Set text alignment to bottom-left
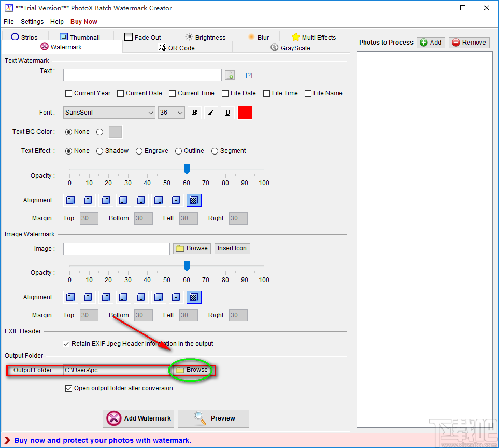499x448 pixels. point(123,200)
